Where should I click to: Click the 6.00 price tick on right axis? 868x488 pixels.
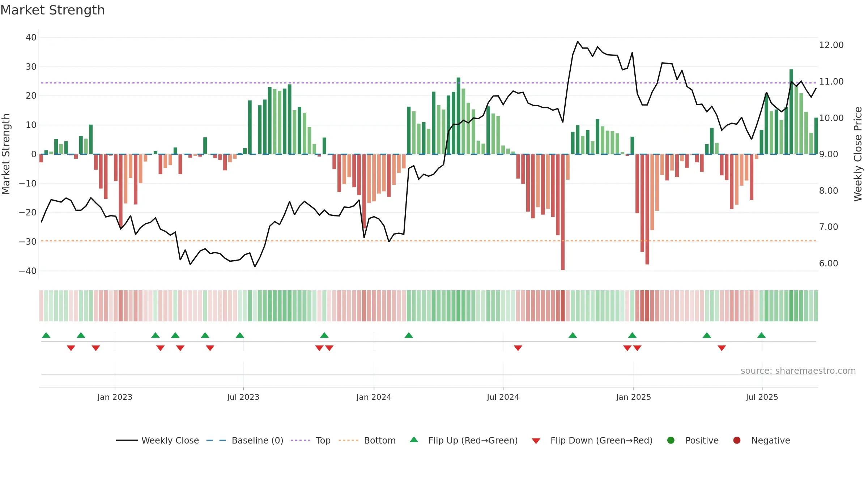pos(829,264)
